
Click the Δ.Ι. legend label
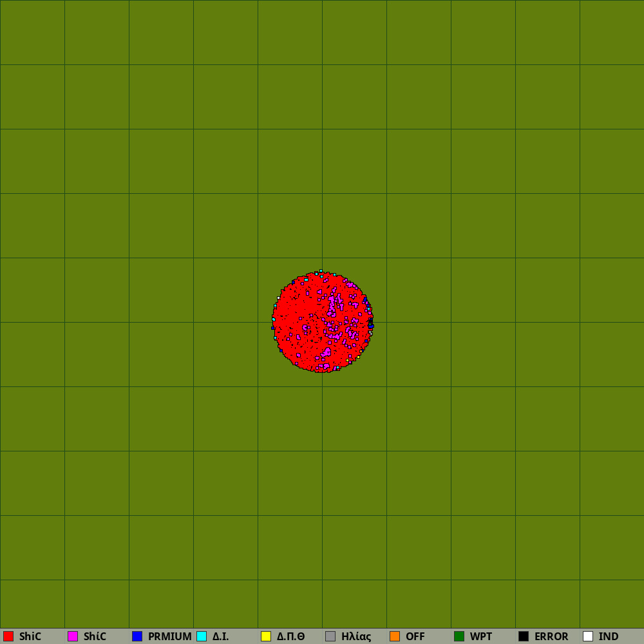pyautogui.click(x=220, y=636)
